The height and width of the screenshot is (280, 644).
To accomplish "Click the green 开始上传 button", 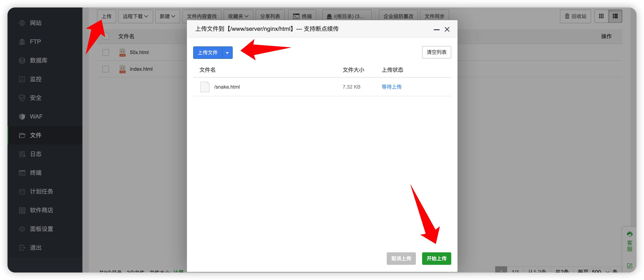I will pyautogui.click(x=436, y=259).
